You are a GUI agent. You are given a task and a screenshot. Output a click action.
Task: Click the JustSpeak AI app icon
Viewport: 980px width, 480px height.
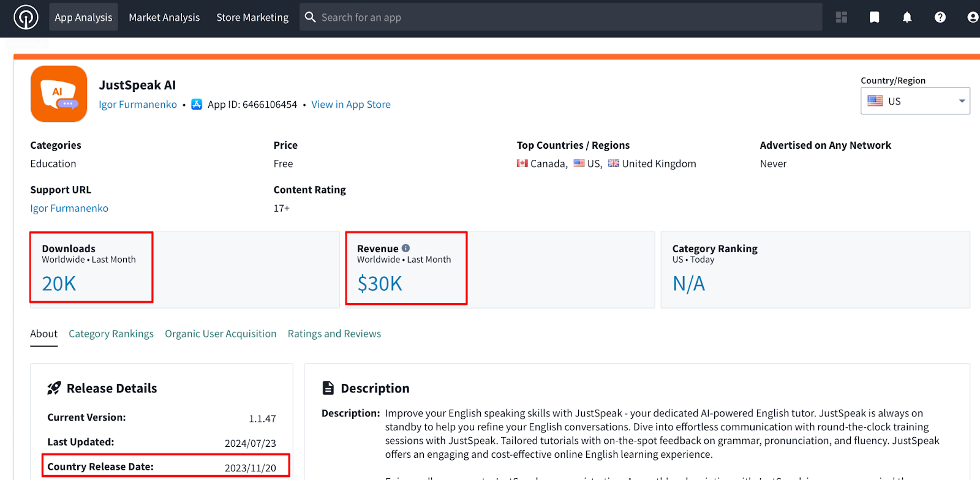[59, 94]
